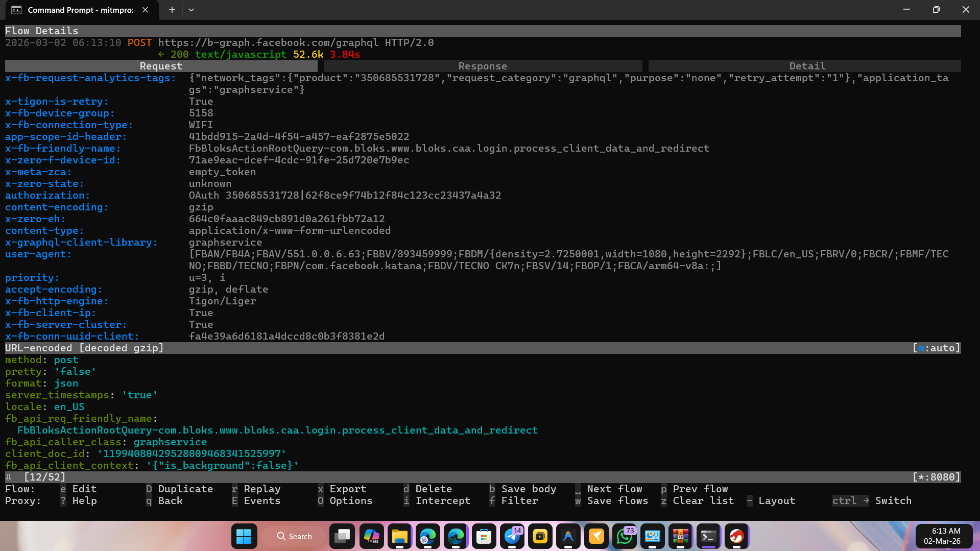
Task: Click the authorization header name
Action: pos(47,195)
